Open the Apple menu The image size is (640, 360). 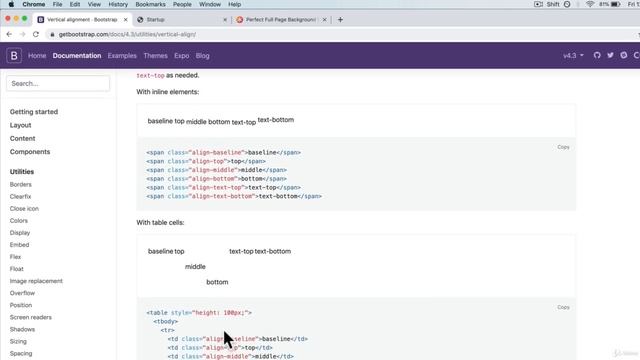pos(11,4)
